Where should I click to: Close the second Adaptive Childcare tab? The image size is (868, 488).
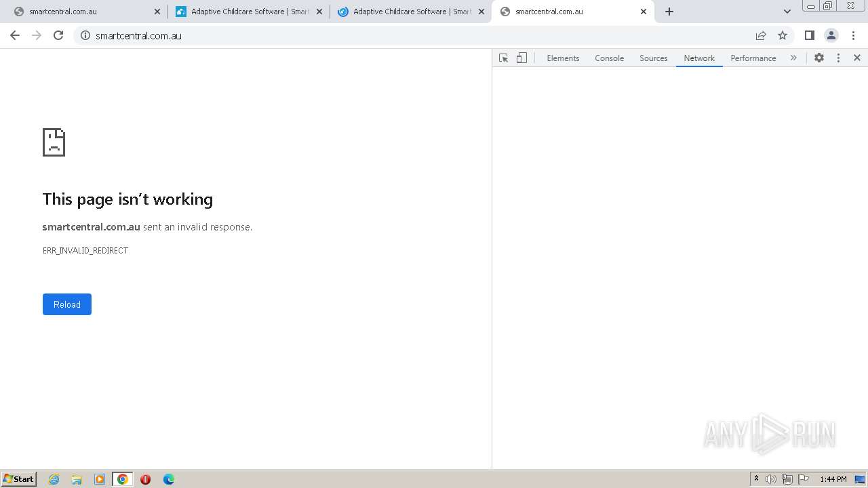point(319,12)
